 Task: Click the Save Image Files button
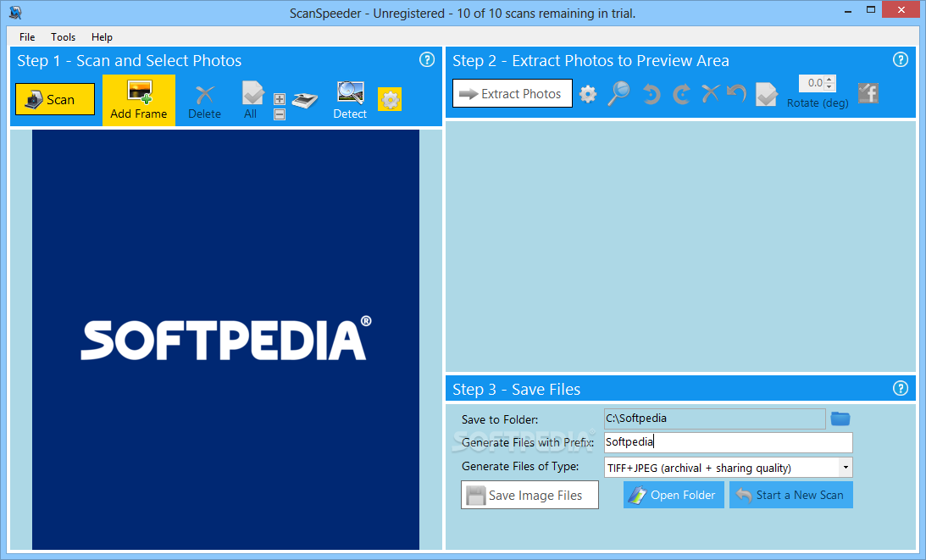click(x=530, y=495)
